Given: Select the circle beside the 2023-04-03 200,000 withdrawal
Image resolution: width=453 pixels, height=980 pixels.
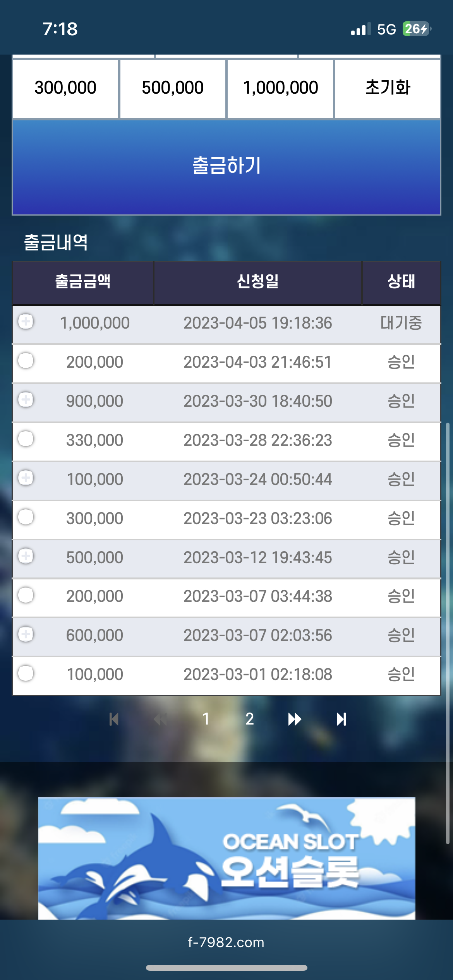Looking at the screenshot, I should coord(26,360).
